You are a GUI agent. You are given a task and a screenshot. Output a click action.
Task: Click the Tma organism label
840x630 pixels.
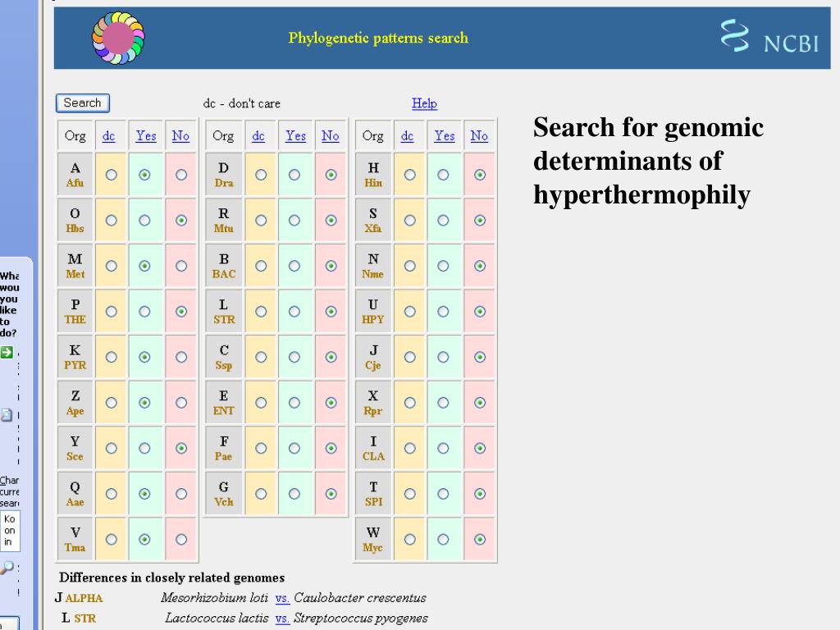pos(75,547)
